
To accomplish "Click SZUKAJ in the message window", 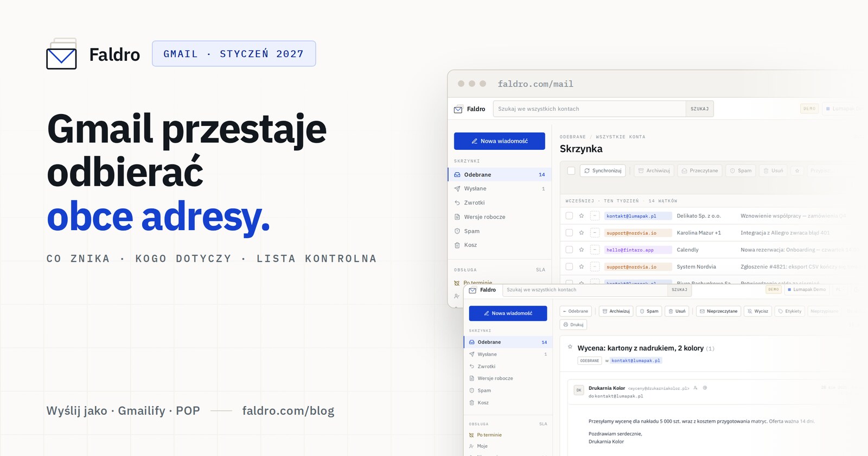I will point(679,290).
